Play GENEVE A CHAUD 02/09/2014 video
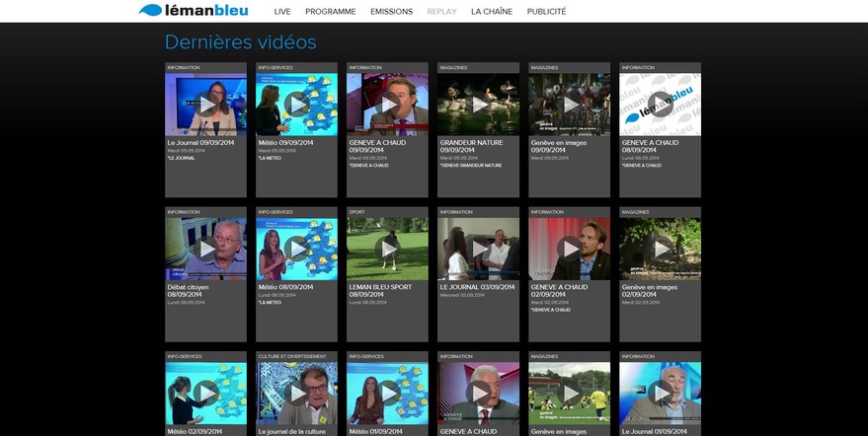 pyautogui.click(x=569, y=249)
